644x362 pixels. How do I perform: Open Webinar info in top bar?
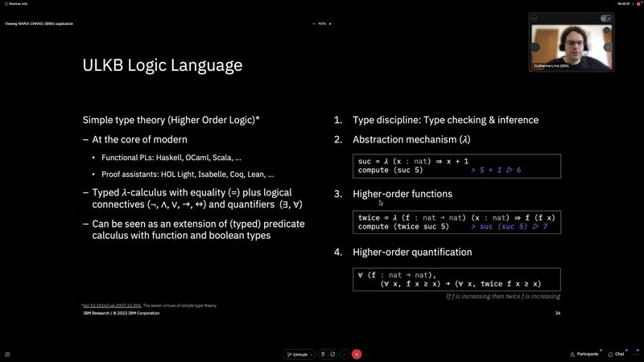[16, 4]
